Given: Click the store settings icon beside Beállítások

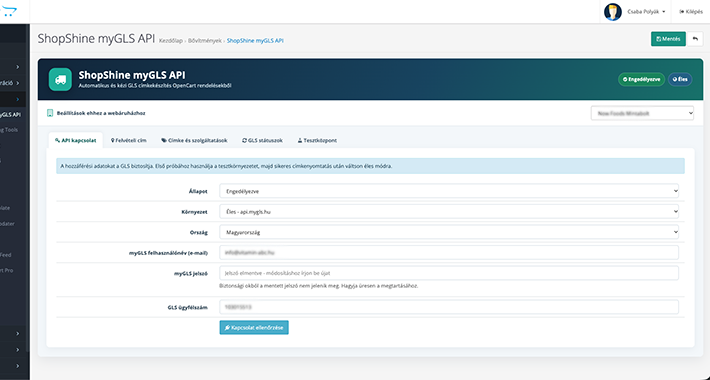Looking at the screenshot, I should coord(50,113).
